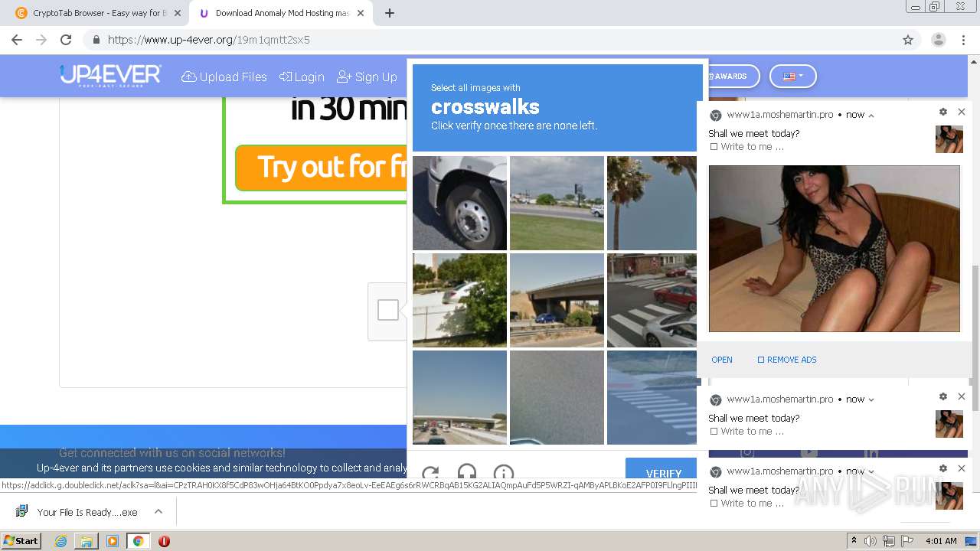Click the 4:01 AM clock

tap(941, 541)
